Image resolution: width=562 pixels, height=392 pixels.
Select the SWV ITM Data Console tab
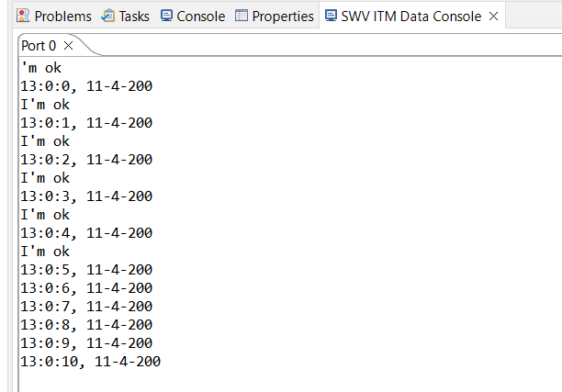pos(410,16)
